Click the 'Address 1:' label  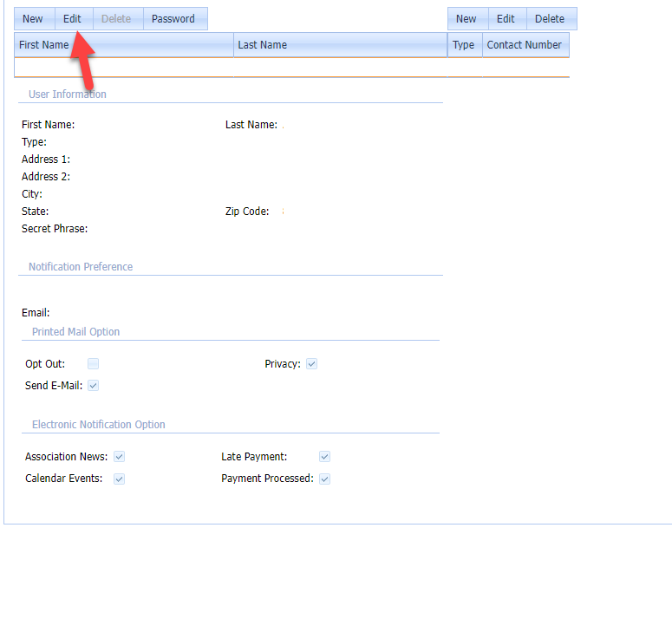pyautogui.click(x=46, y=160)
